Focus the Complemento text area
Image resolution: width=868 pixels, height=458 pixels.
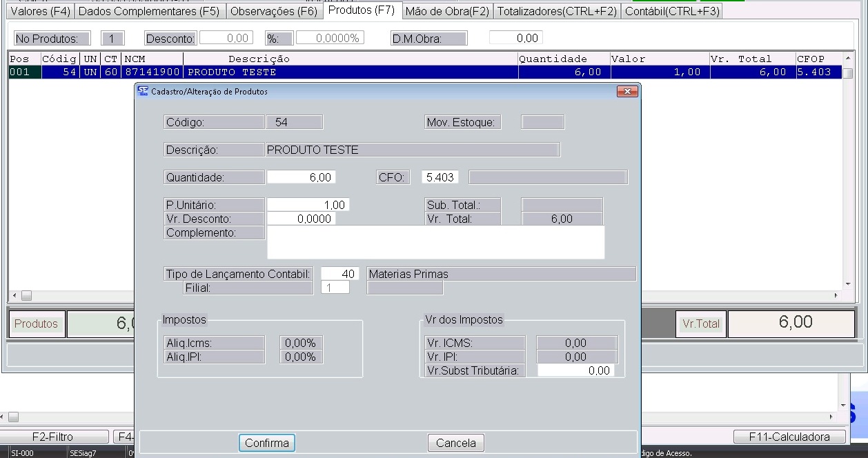click(435, 242)
